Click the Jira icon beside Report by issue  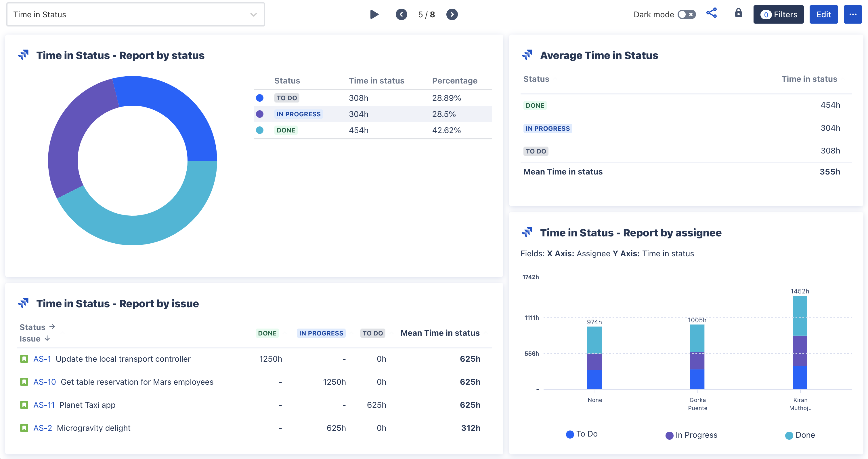23,303
